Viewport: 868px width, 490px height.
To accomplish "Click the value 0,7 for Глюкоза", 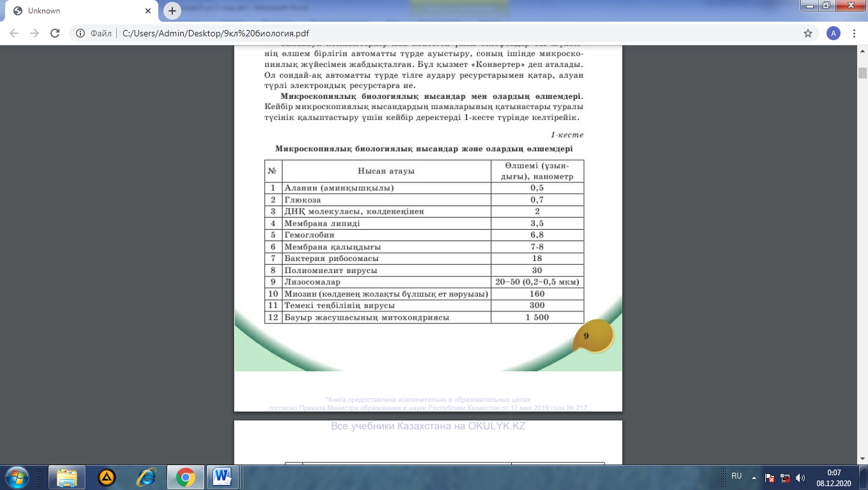I will pyautogui.click(x=537, y=200).
